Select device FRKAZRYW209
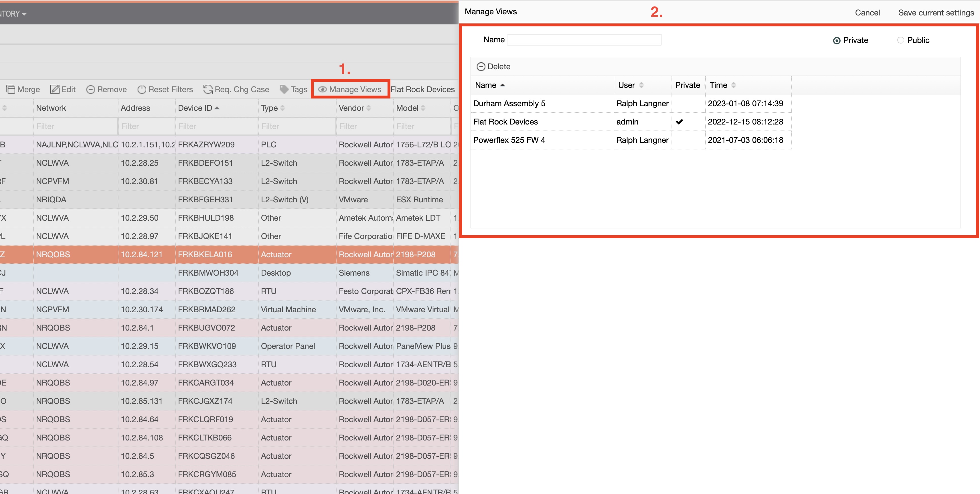The height and width of the screenshot is (494, 980). 206,145
